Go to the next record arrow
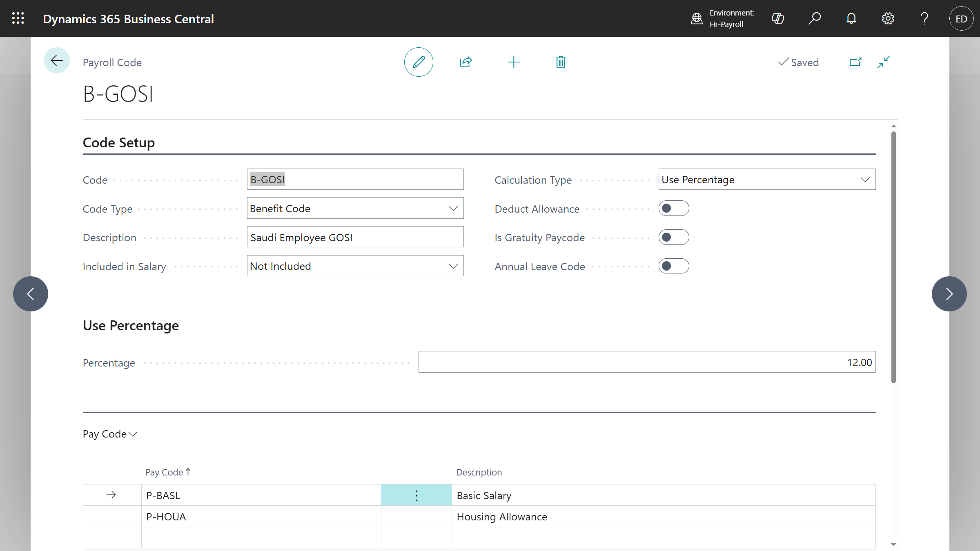The width and height of the screenshot is (980, 551). point(949,294)
